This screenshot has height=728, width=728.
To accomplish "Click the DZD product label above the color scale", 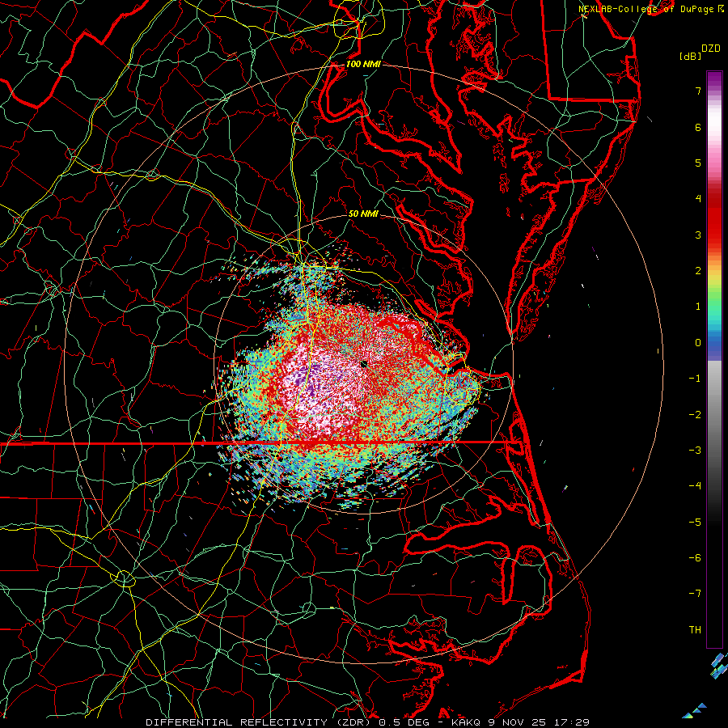I will 711,49.
